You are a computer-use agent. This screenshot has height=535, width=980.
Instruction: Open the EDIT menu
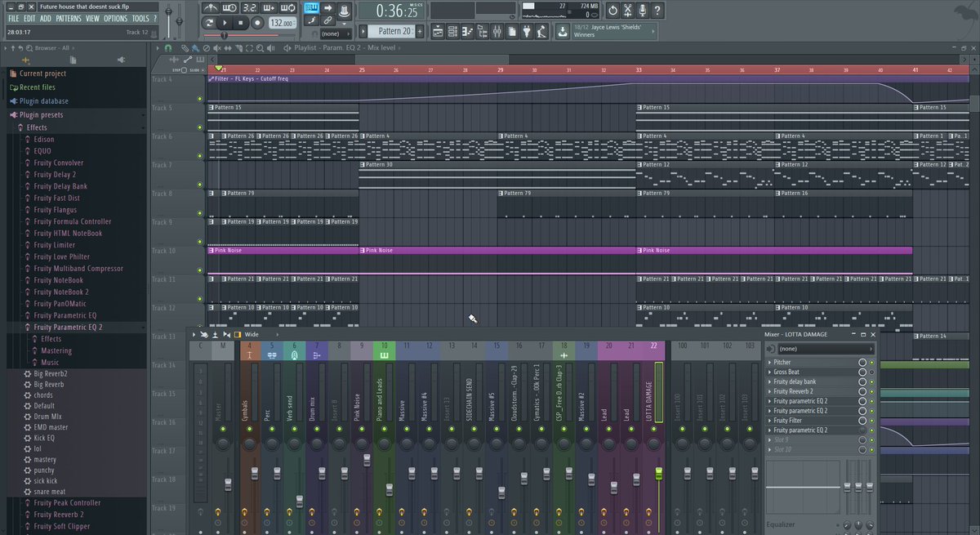pos(29,19)
